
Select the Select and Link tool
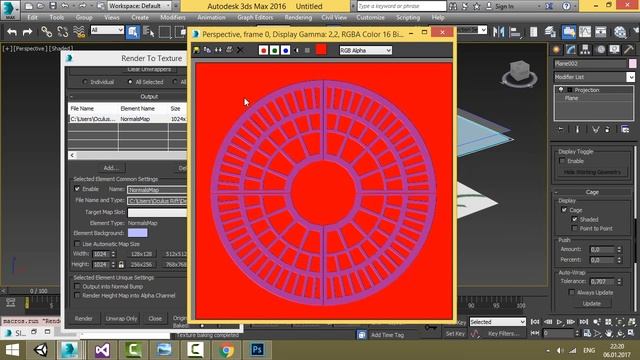tap(46, 32)
